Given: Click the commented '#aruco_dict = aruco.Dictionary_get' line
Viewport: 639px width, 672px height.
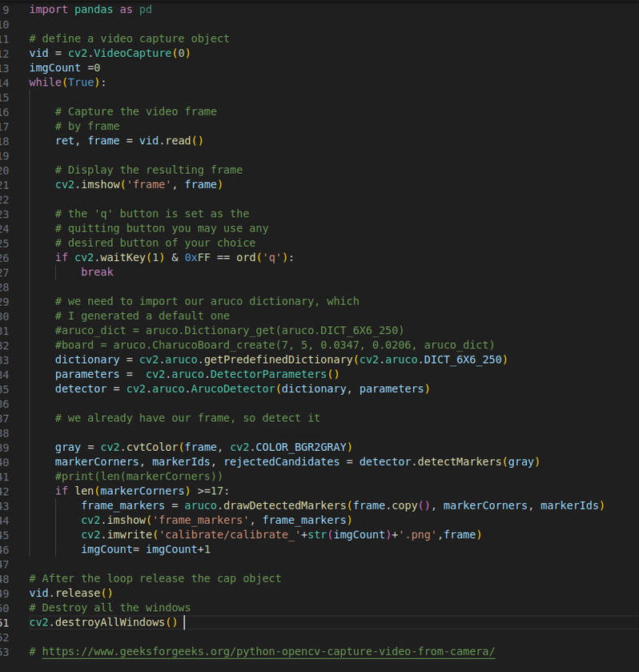Looking at the screenshot, I should click(x=230, y=330).
